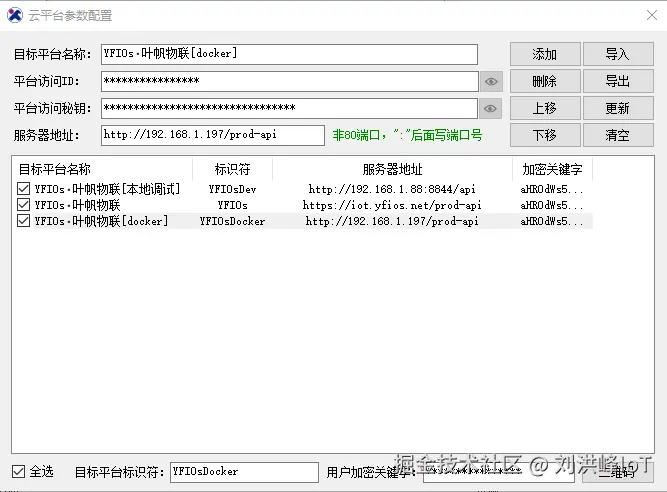The image size is (667, 492).
Task: Reveal the platform access secret key with eye icon
Action: pos(490,108)
